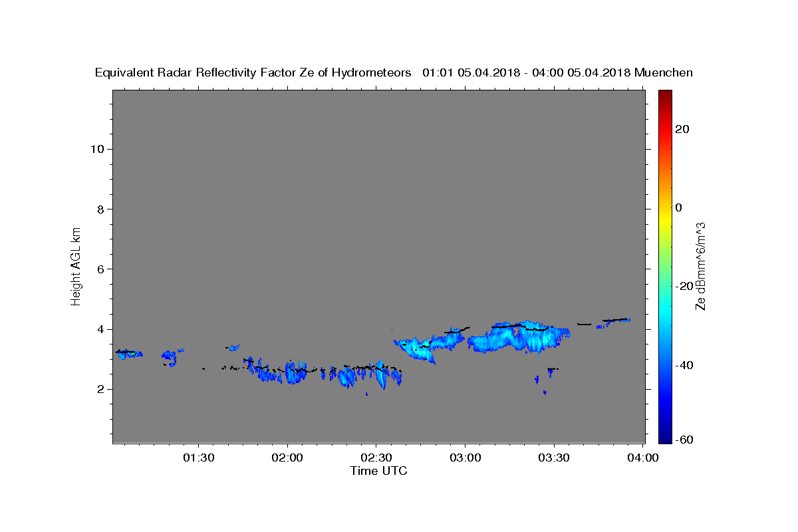Image resolution: width=798 pixels, height=532 pixels.
Task: Click the 03:00 time tick label
Action: [465, 458]
